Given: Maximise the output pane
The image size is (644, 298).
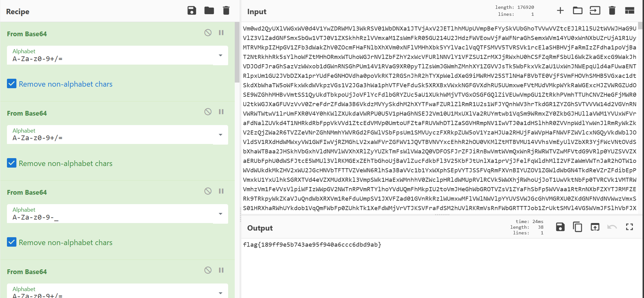Looking at the screenshot, I should (x=629, y=227).
